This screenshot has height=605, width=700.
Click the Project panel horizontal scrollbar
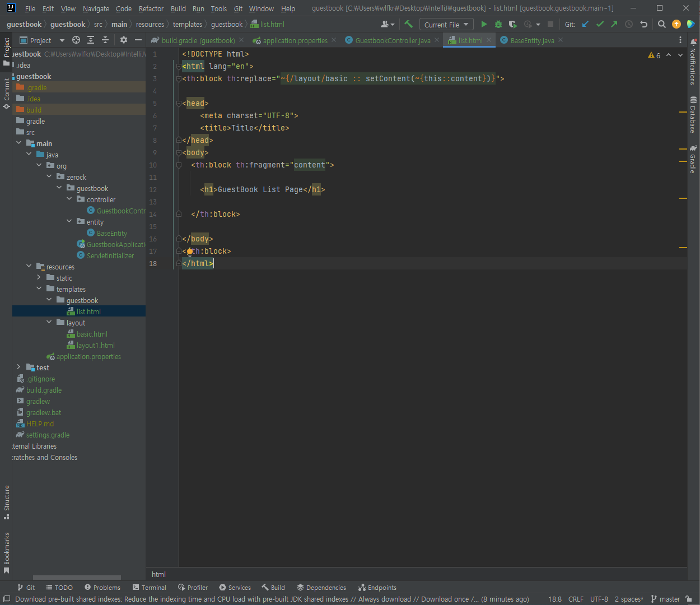[x=77, y=578]
